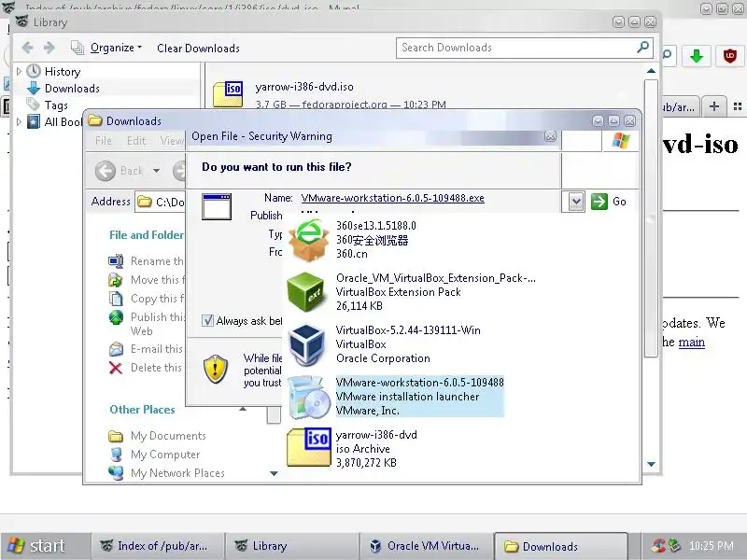Expand the History tree node

pyautogui.click(x=19, y=72)
